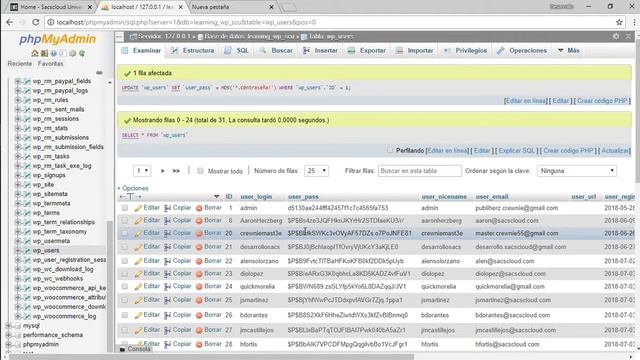Expand the Opciones section

point(133,189)
